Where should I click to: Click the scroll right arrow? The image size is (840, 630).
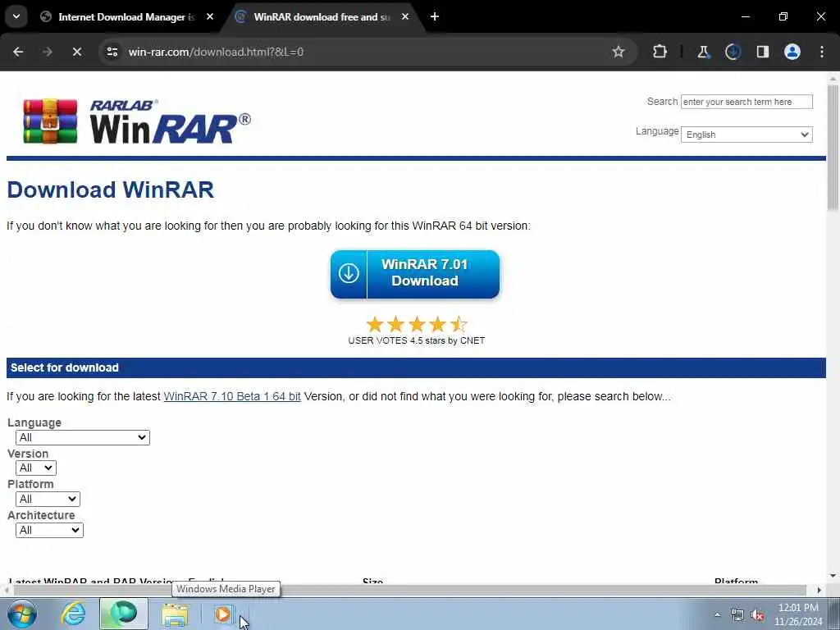pyautogui.click(x=819, y=590)
